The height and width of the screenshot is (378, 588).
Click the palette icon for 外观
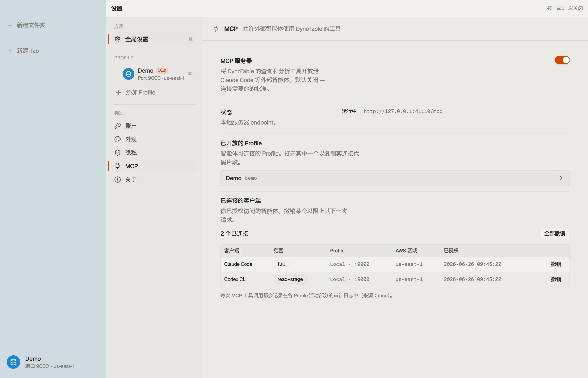tap(118, 139)
